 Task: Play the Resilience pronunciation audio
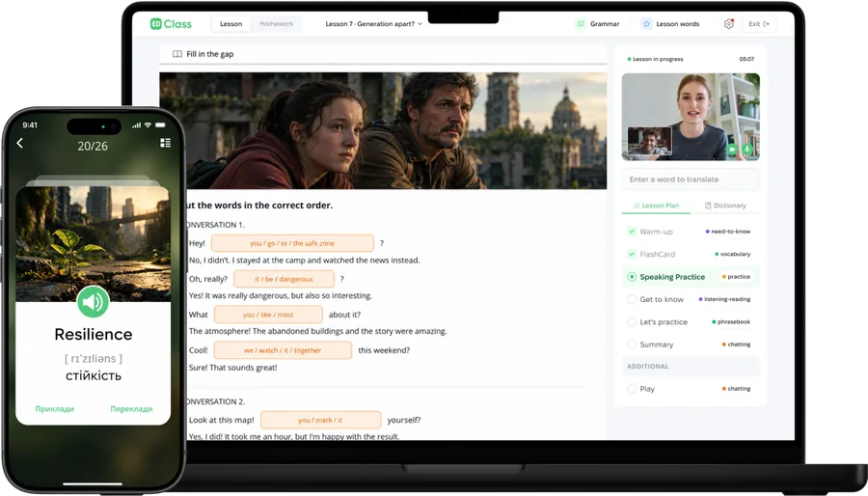(x=93, y=302)
